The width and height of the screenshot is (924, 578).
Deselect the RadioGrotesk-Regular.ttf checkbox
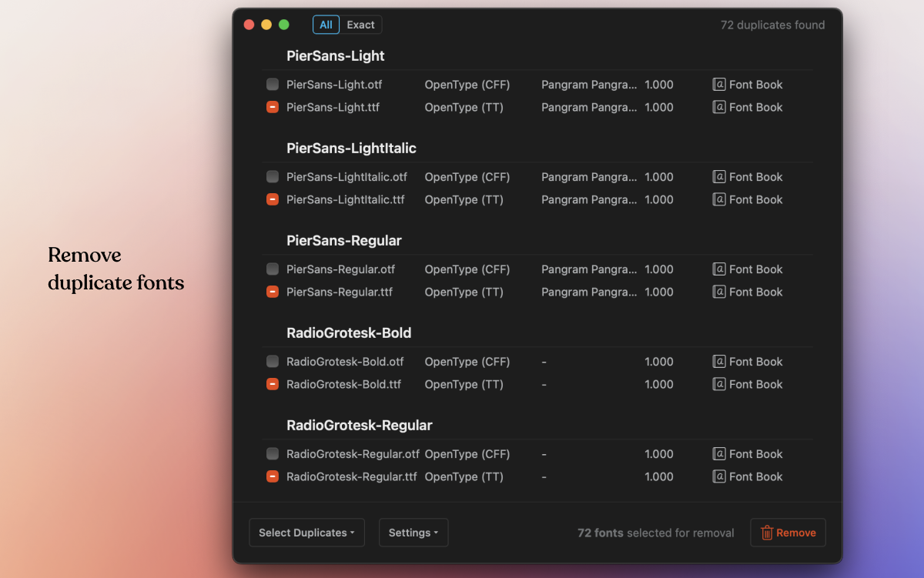pyautogui.click(x=272, y=476)
